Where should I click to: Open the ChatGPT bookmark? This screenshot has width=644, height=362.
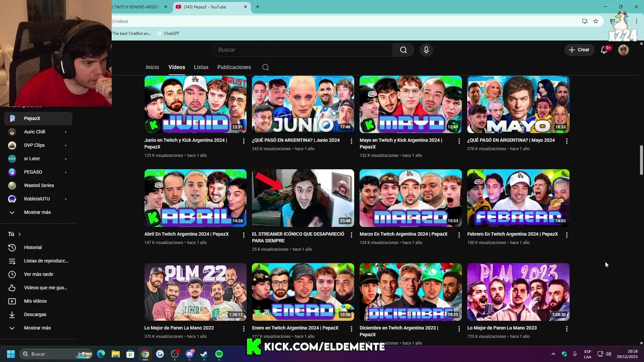[168, 34]
